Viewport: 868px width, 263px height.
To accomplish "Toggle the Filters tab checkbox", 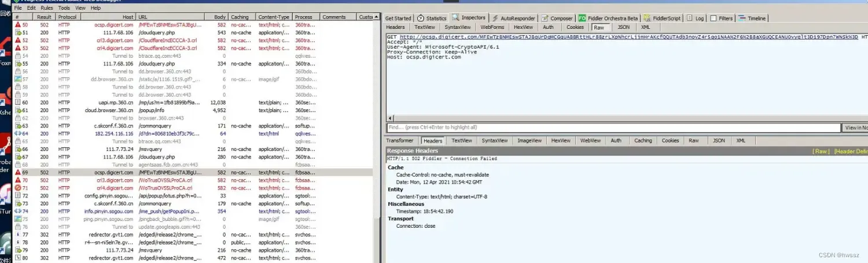I will tap(713, 18).
